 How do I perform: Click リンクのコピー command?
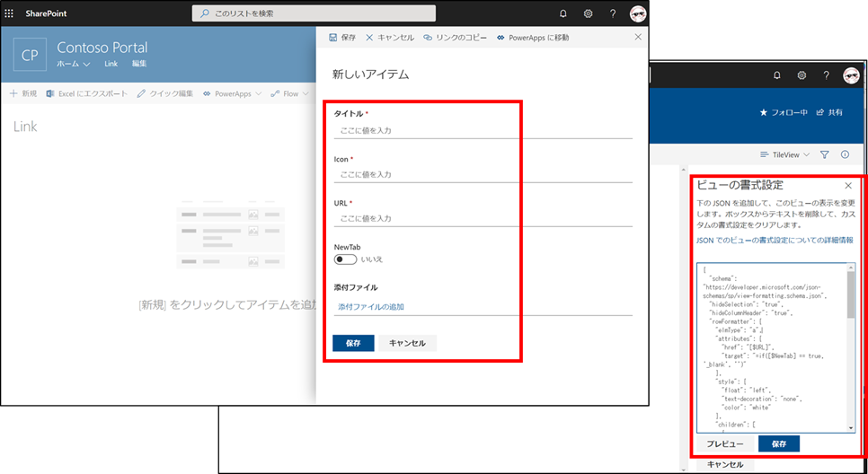[x=455, y=38]
